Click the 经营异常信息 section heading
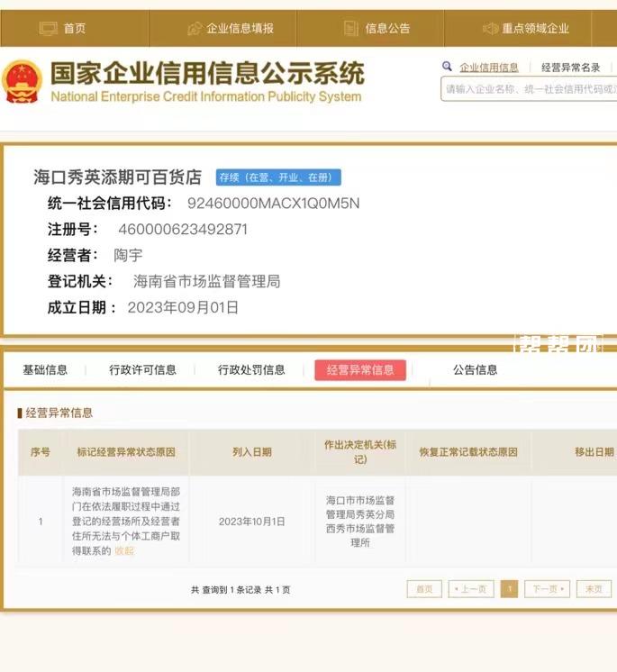 [x=59, y=413]
